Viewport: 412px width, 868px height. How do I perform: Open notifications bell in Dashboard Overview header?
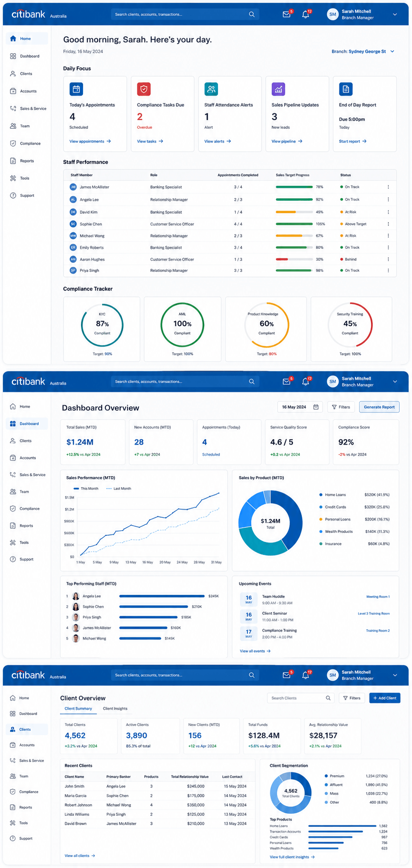coord(306,381)
